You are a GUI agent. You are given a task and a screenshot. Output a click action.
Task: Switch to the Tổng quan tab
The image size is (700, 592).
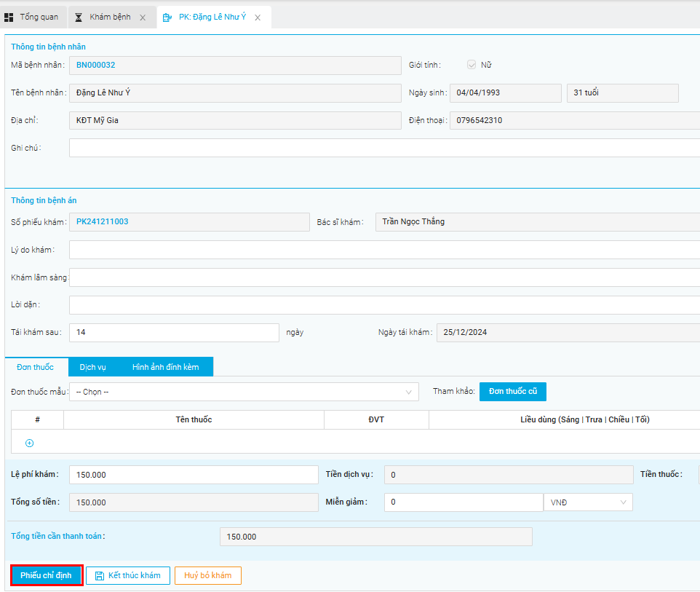coord(33,17)
